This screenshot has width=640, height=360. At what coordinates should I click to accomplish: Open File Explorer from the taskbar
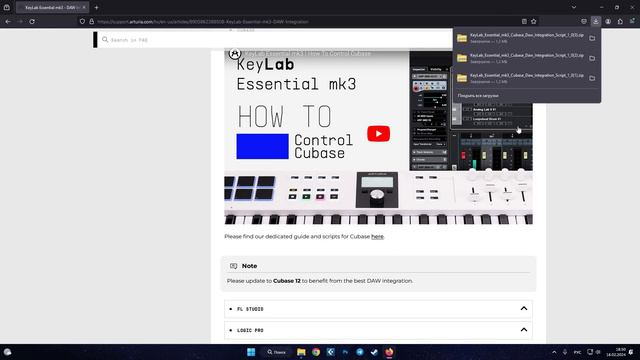(301, 352)
